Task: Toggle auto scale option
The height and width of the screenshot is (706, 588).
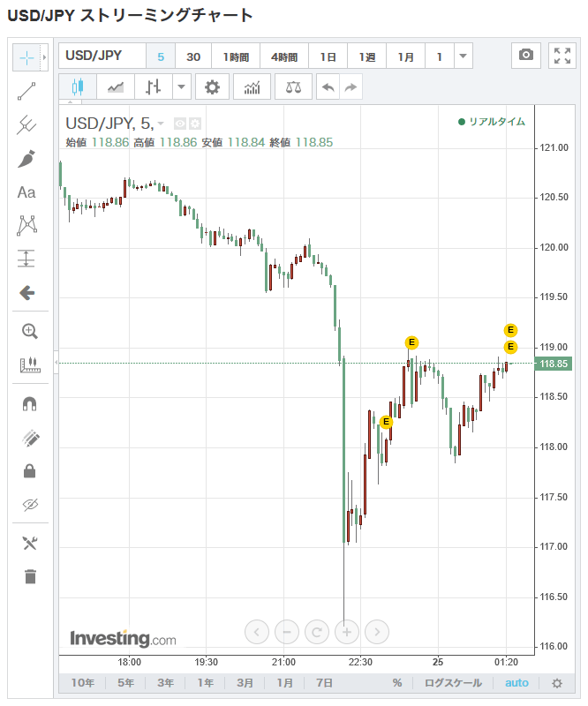Action: pos(516,682)
